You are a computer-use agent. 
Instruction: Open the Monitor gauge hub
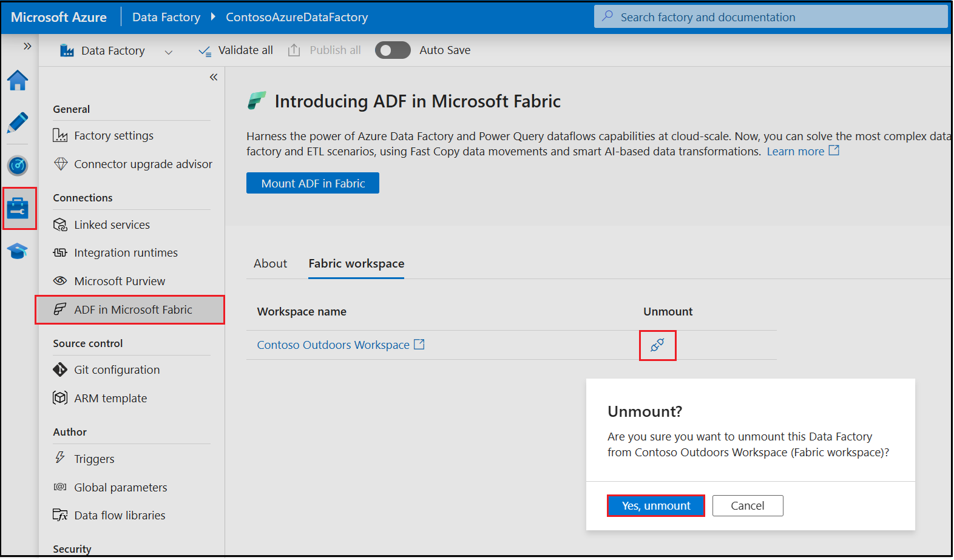pyautogui.click(x=18, y=165)
